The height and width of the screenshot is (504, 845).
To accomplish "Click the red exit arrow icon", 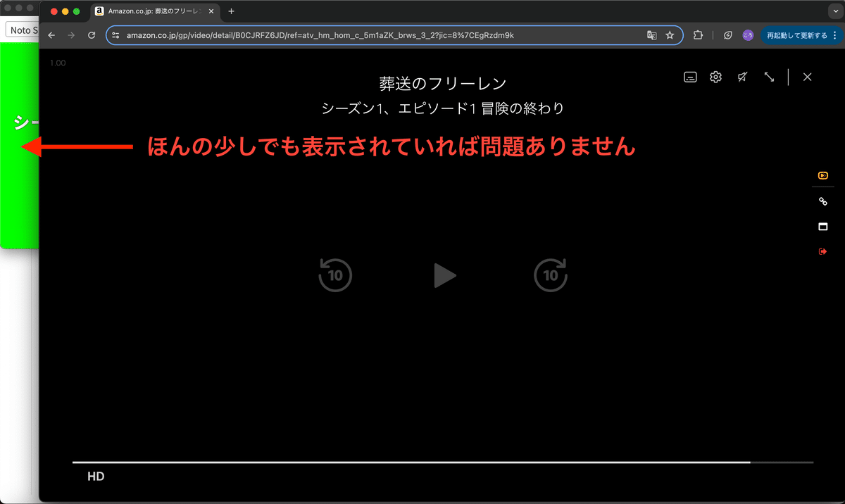I will coord(822,251).
